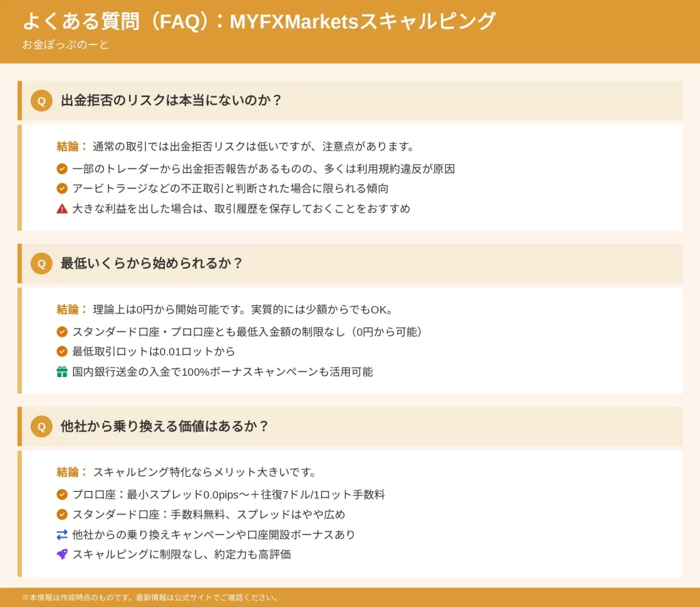
Task: Click the footer note ※本情報は作成時点のものです
Action: click(x=150, y=598)
